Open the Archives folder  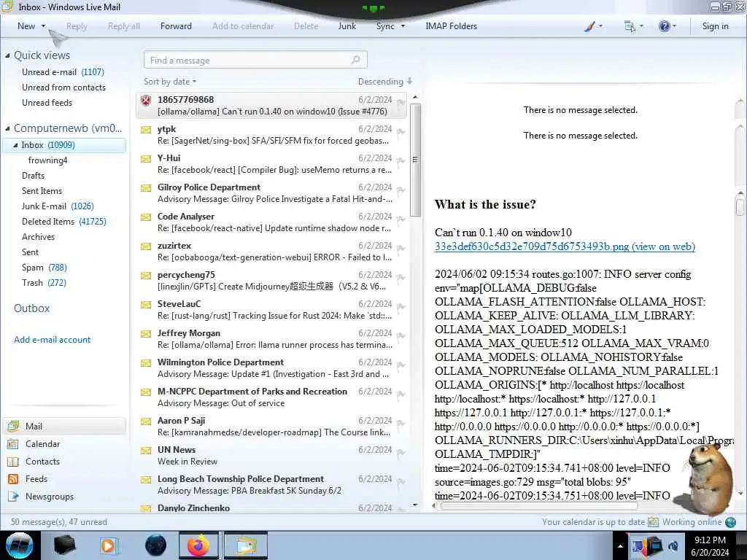pos(38,237)
